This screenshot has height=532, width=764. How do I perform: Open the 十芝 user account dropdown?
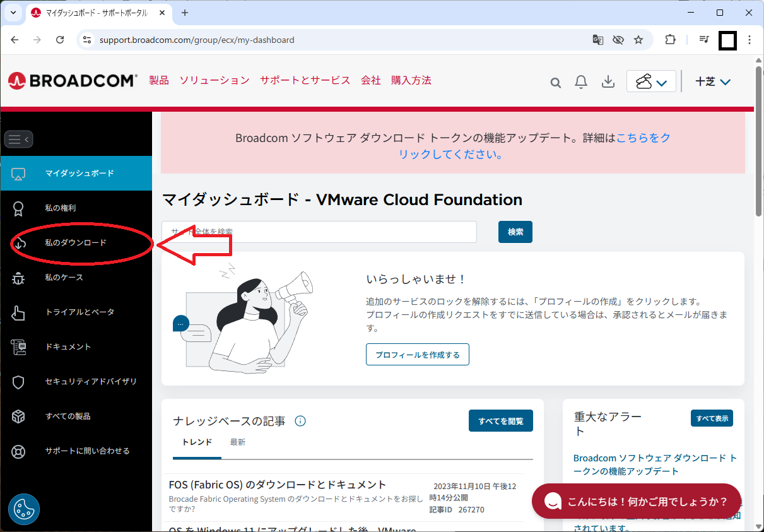point(712,82)
